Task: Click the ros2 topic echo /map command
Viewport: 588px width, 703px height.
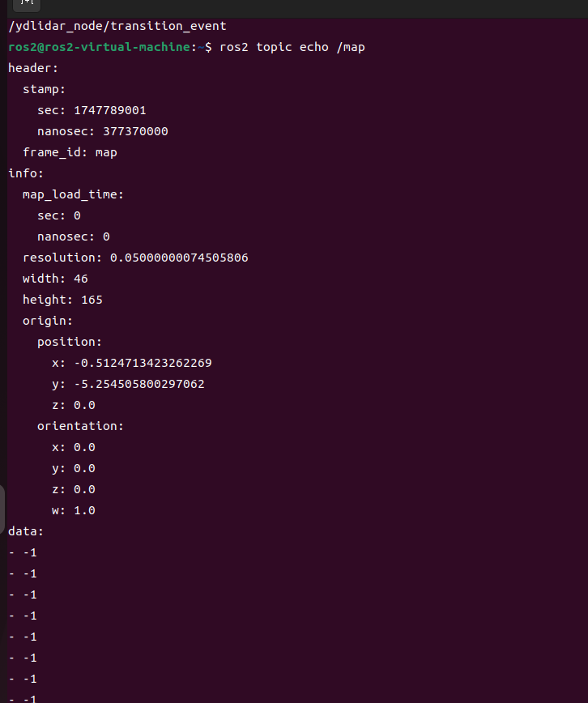Action: [292, 47]
